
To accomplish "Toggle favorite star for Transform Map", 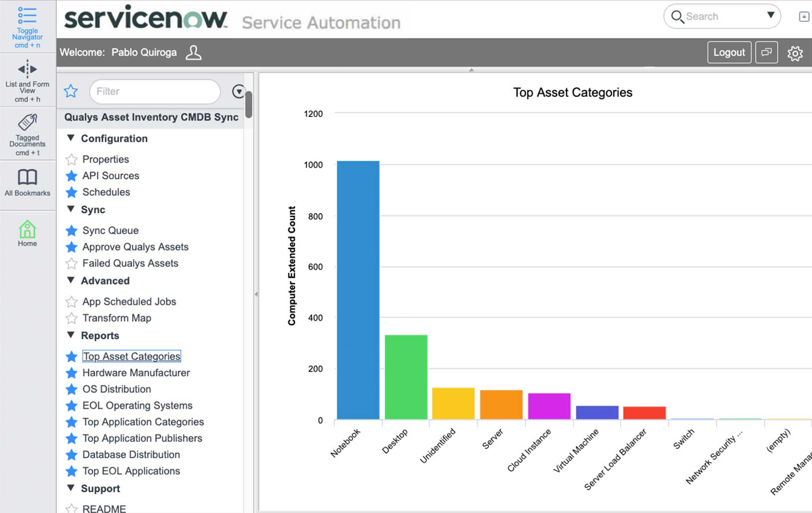I will pos(71,318).
